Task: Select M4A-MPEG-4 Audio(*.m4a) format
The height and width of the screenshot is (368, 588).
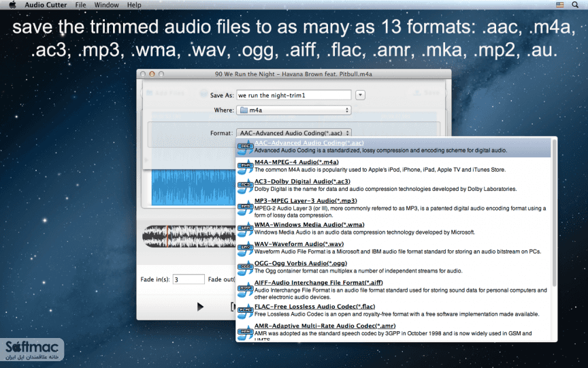Action: (x=394, y=166)
